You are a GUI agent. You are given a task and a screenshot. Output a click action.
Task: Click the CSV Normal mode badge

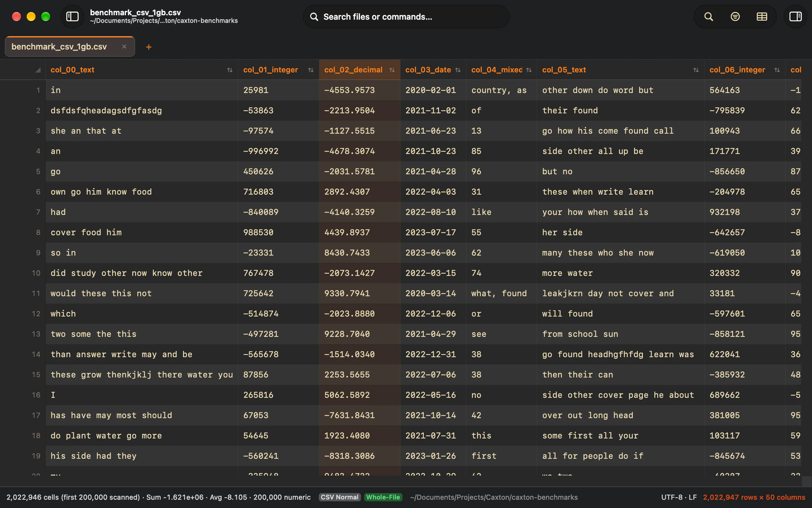pos(340,497)
